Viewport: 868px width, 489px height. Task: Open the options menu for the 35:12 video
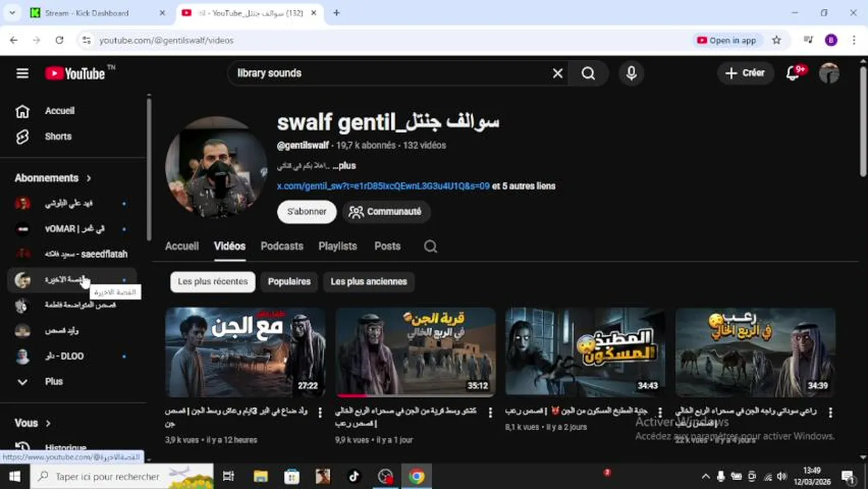click(490, 413)
